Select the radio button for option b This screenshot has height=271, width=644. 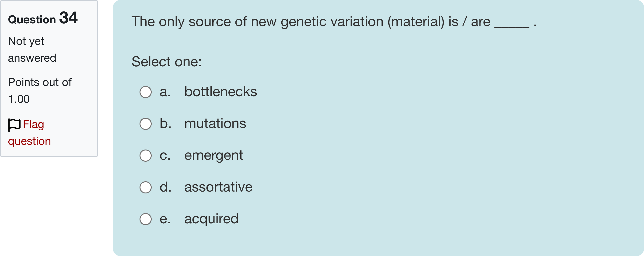(x=146, y=124)
